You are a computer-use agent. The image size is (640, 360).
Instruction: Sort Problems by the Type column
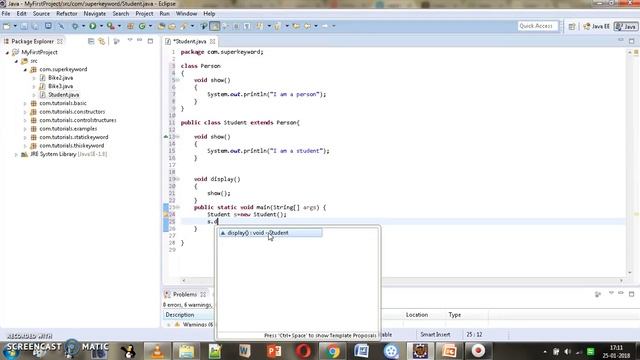[454, 315]
